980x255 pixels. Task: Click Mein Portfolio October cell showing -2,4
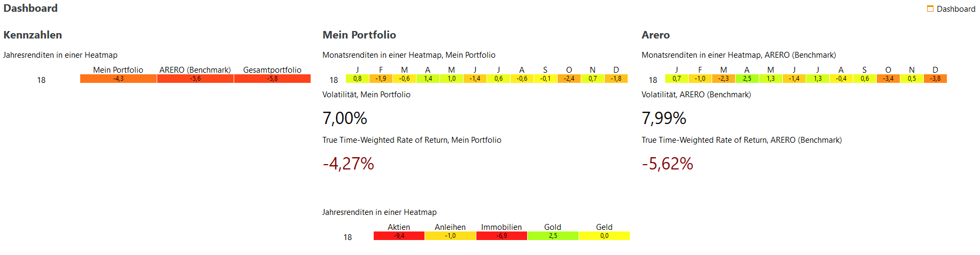tap(569, 79)
